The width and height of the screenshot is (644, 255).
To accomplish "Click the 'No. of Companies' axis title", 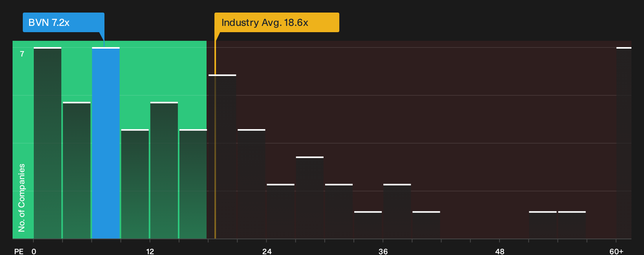I will (x=22, y=197).
